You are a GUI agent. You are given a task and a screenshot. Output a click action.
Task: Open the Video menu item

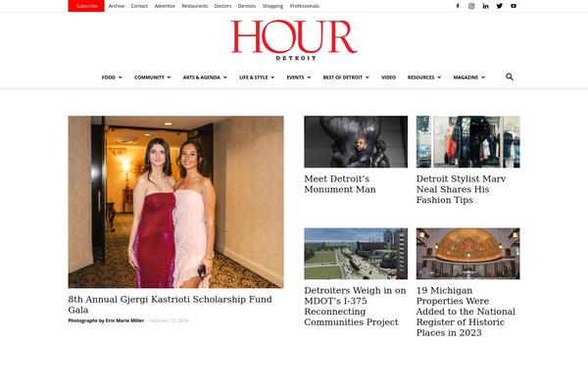click(x=388, y=77)
